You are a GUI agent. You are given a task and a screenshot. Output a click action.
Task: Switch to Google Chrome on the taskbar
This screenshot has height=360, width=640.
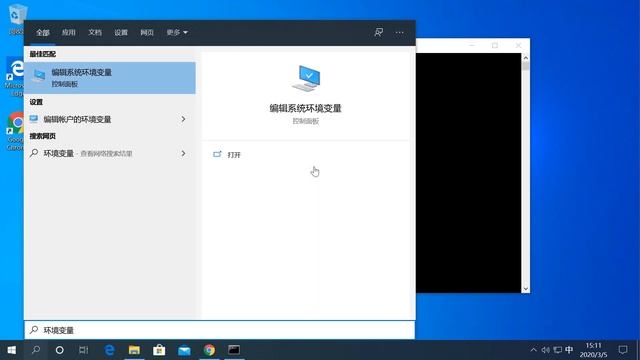(209, 350)
